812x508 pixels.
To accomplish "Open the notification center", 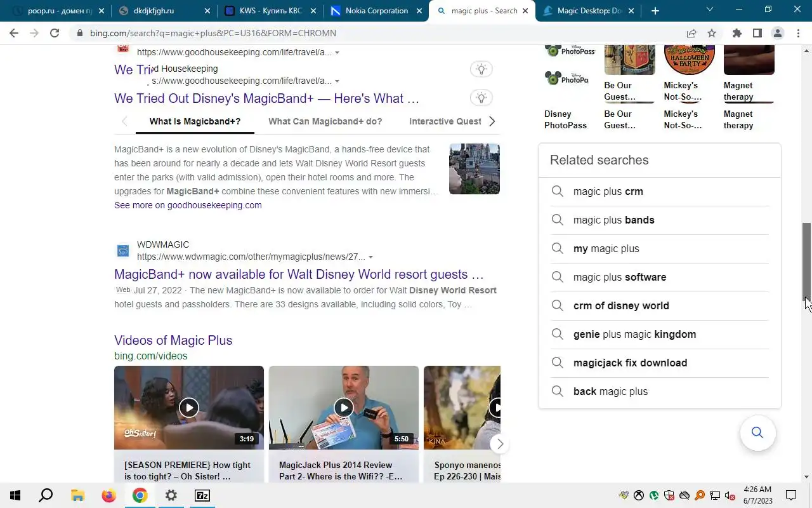I will pos(791,495).
